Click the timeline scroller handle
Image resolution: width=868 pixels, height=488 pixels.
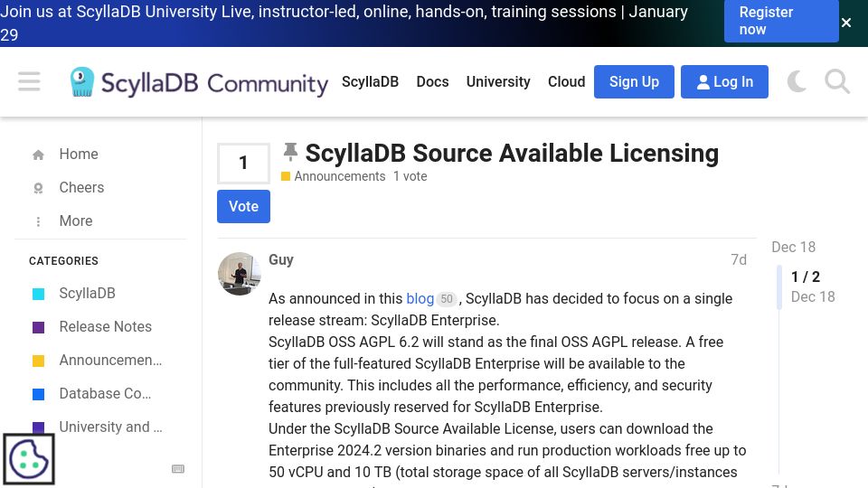pos(779,287)
